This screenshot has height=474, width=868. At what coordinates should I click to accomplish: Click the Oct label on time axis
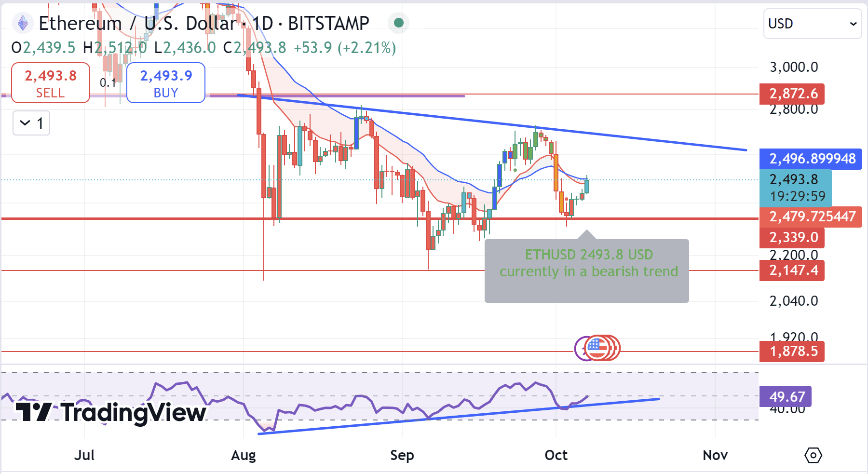point(556,455)
